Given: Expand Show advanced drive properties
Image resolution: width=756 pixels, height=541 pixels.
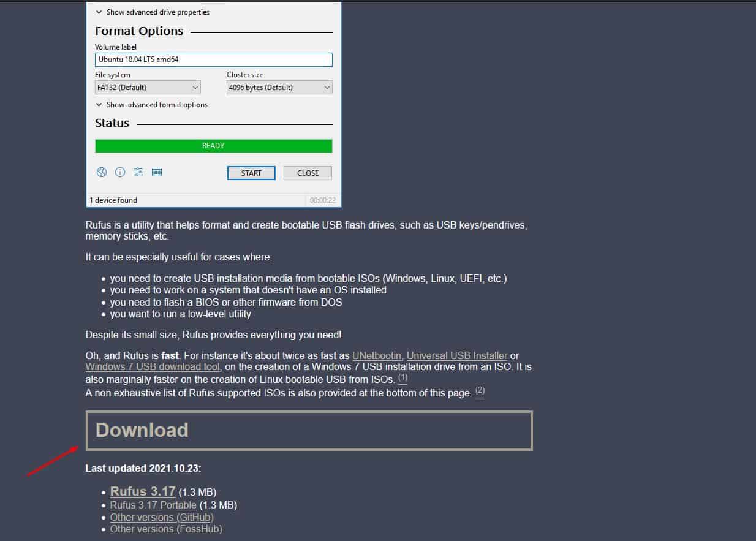Looking at the screenshot, I should point(153,12).
